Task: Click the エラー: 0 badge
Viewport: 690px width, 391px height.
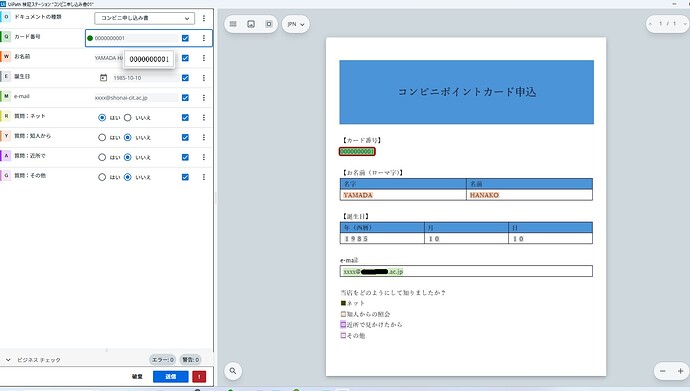Action: coord(162,360)
